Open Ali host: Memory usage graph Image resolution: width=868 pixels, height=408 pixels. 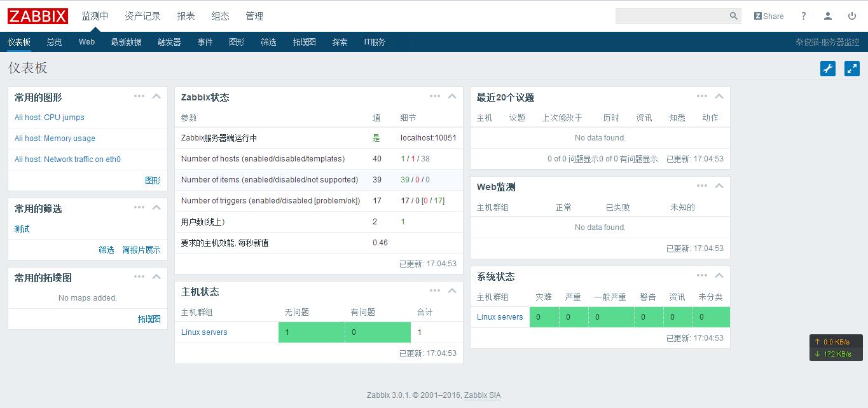coord(55,139)
